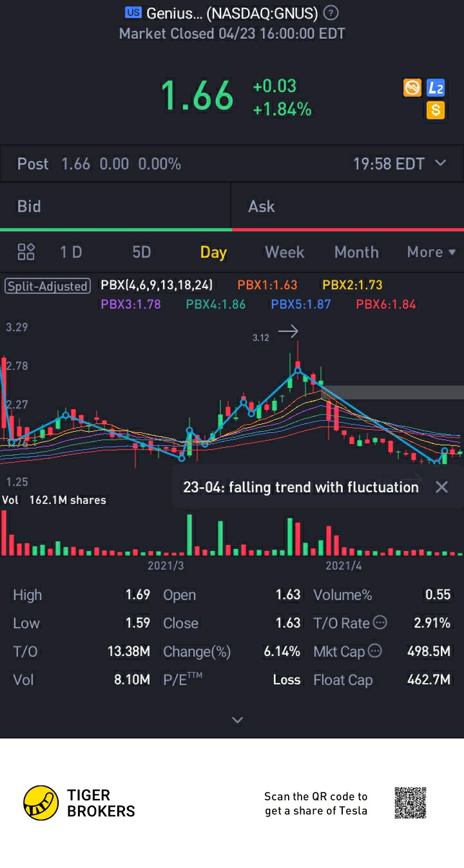This screenshot has width=464, height=868.
Task: Tap the Genius... (NASDAQ:GNUS) title
Action: point(232,13)
